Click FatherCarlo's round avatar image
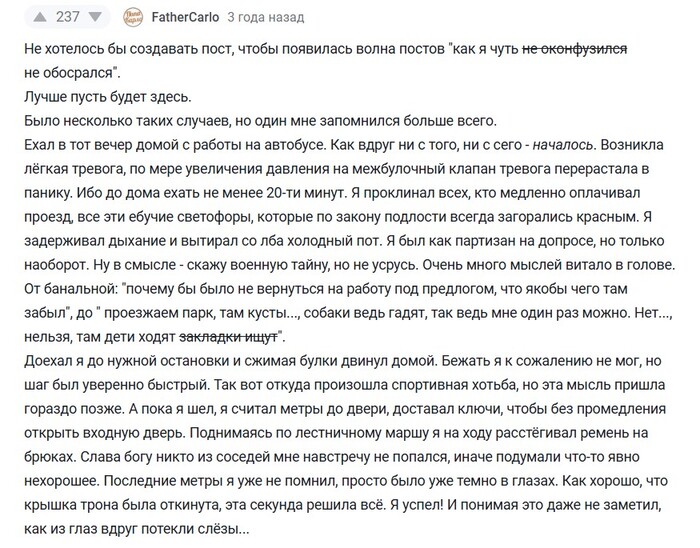Screen dimensions: 700x548 (136, 17)
